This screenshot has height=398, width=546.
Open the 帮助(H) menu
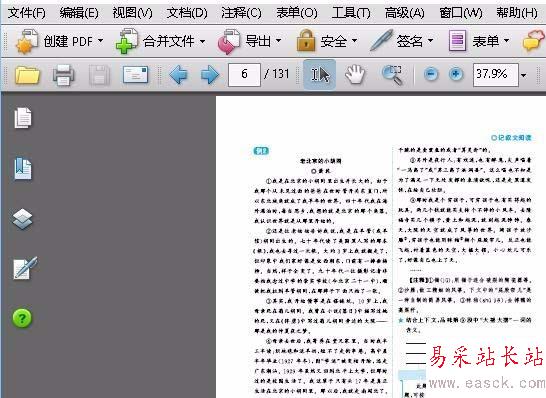(x=517, y=13)
